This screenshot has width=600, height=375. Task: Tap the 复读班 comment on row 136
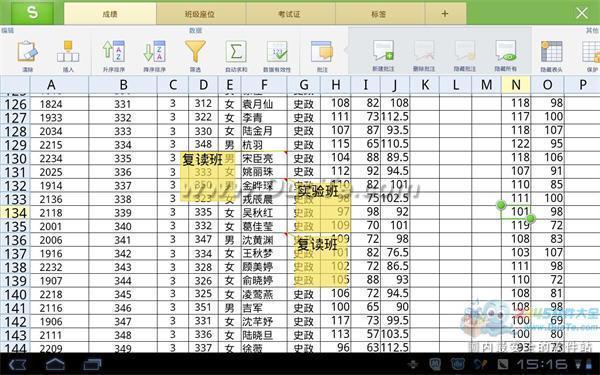pyautogui.click(x=321, y=261)
